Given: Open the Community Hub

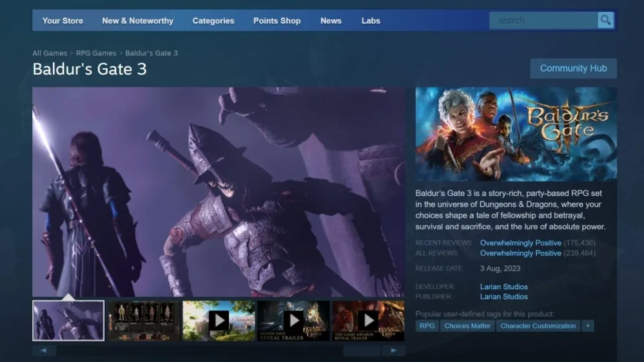Looking at the screenshot, I should coord(573,68).
